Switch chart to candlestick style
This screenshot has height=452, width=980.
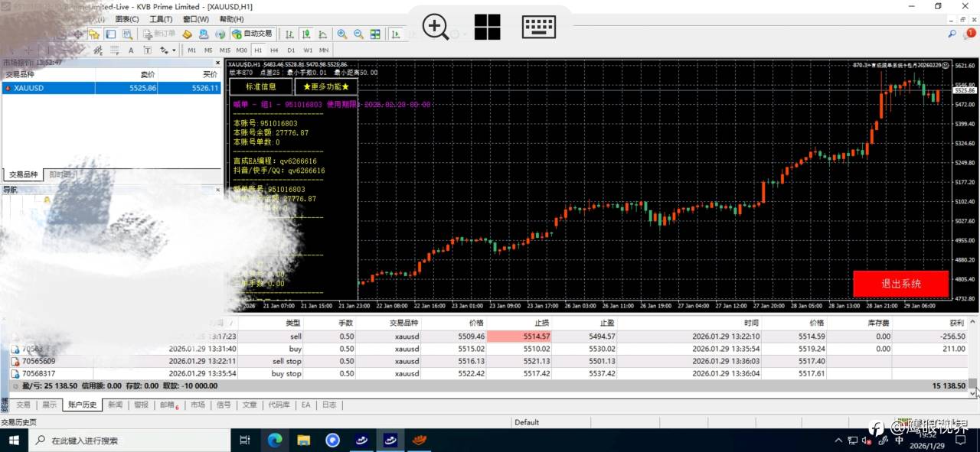[x=305, y=34]
